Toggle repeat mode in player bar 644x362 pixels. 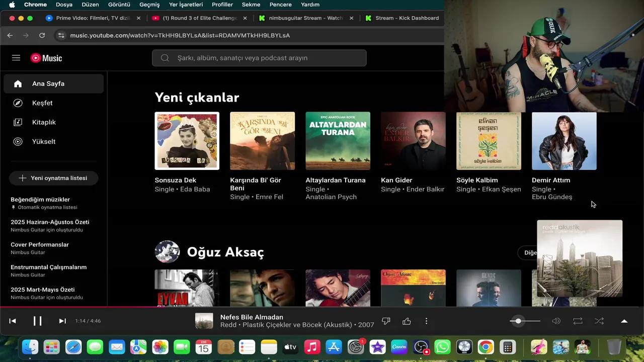(x=578, y=321)
